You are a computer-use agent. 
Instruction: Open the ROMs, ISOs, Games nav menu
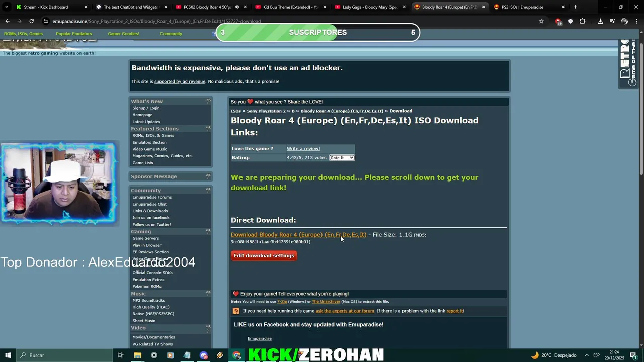[23, 34]
